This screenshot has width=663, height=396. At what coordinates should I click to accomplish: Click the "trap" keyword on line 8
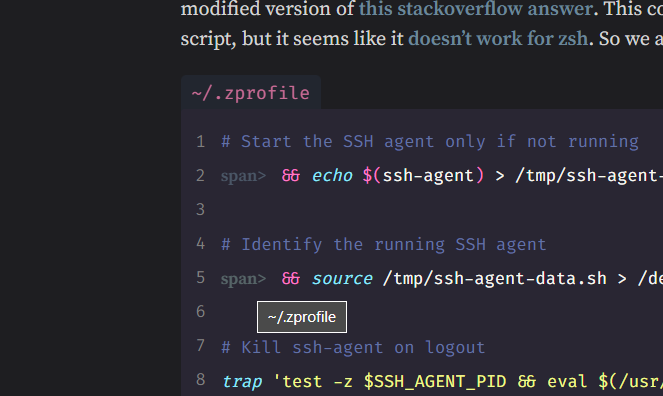pos(242,382)
